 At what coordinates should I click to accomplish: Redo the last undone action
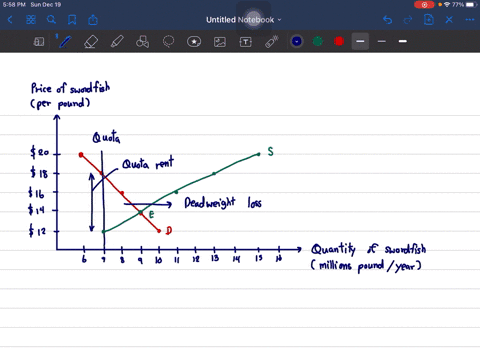pyautogui.click(x=408, y=20)
